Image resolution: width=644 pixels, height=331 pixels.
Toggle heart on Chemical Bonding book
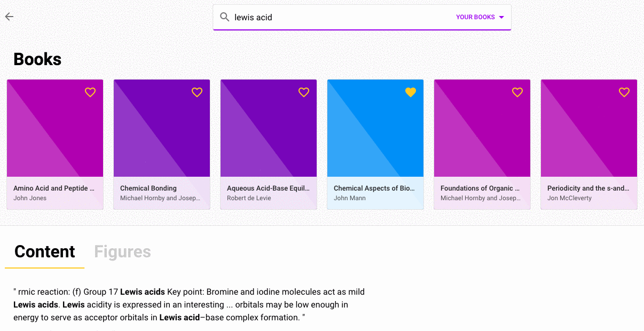[197, 92]
